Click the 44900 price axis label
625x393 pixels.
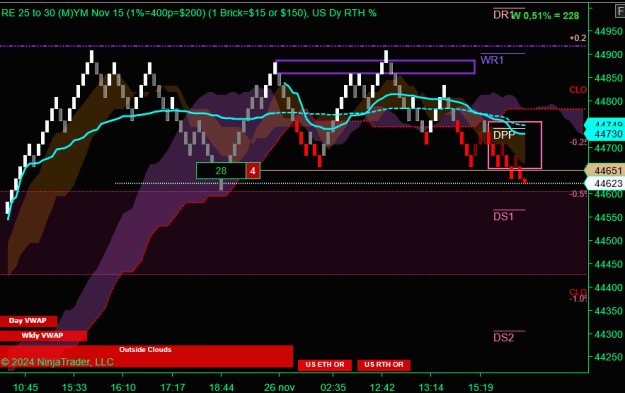tap(608, 55)
